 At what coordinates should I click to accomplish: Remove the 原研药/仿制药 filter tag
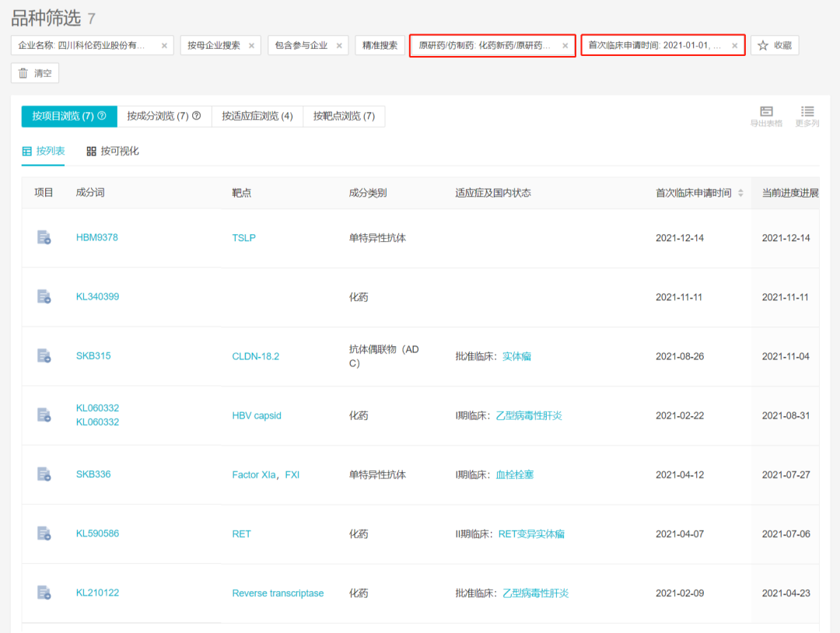565,46
